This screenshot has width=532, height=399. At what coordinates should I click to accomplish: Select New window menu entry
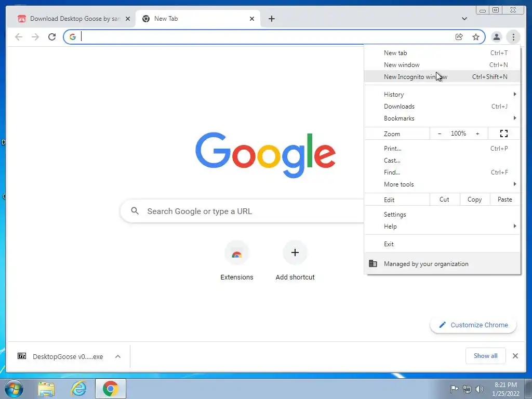click(x=442, y=65)
